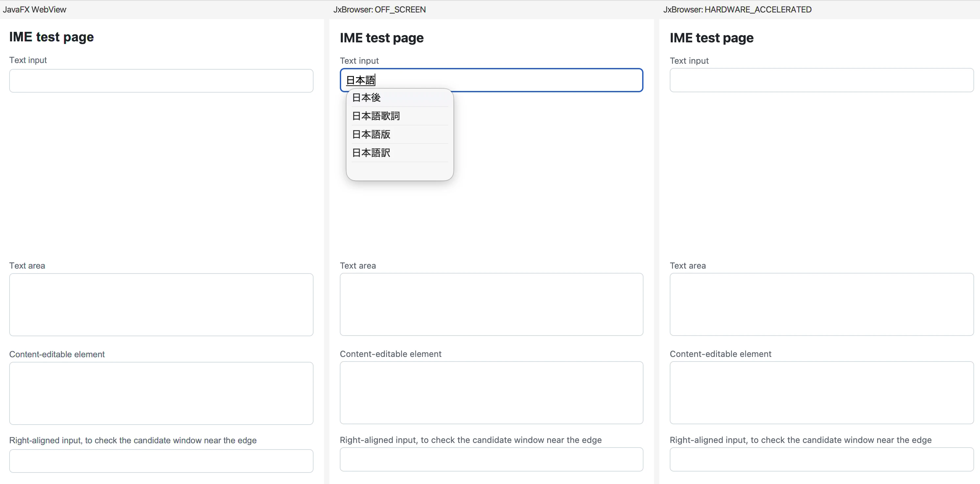Focus JavaFX WebView Content-editable element box
The height and width of the screenshot is (484, 980).
coord(161,393)
